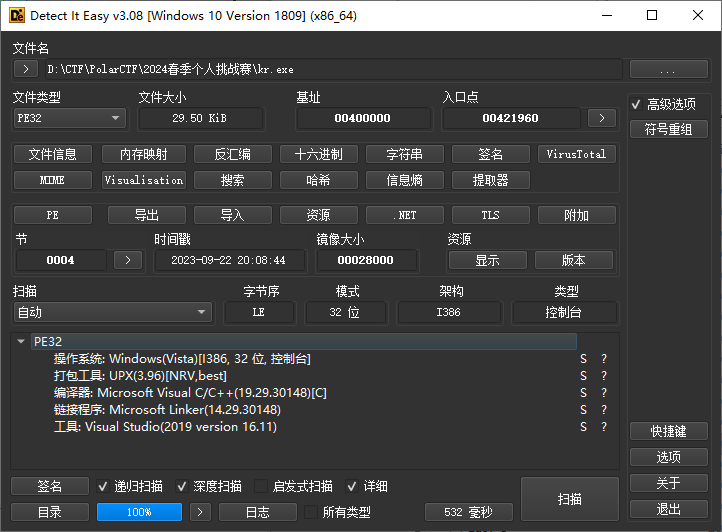Toggle the 高级选项 checkbox
This screenshot has width=722, height=532.
click(636, 105)
